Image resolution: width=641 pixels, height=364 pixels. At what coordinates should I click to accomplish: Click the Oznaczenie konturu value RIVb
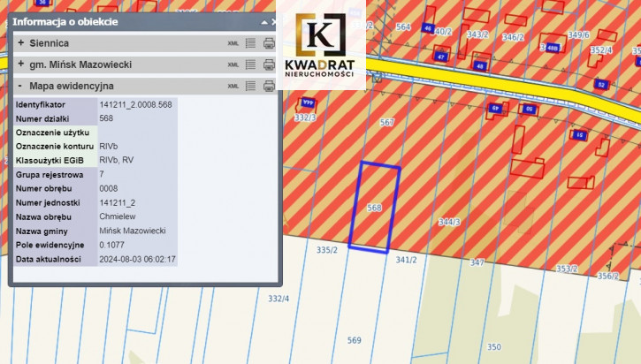[109, 147]
